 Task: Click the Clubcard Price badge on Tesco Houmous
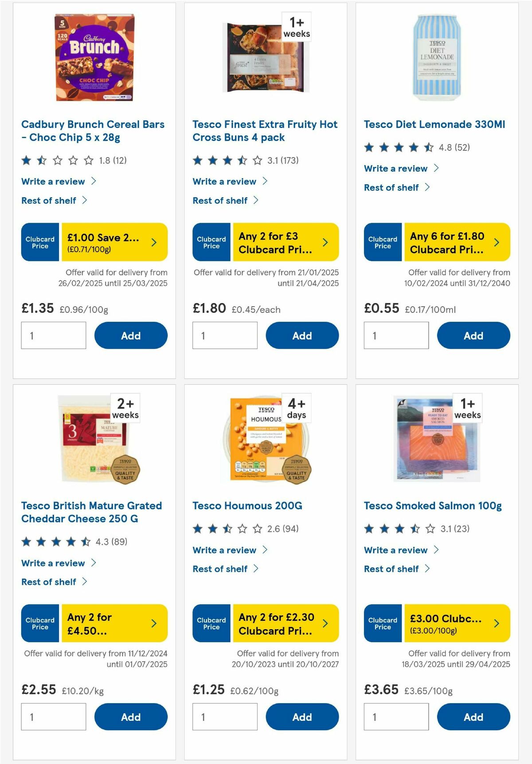(x=211, y=623)
